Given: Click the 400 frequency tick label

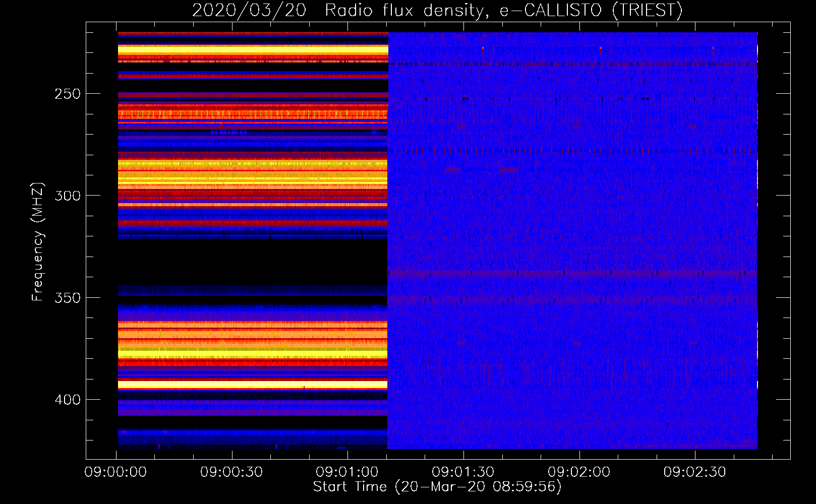Looking at the screenshot, I should 68,400.
